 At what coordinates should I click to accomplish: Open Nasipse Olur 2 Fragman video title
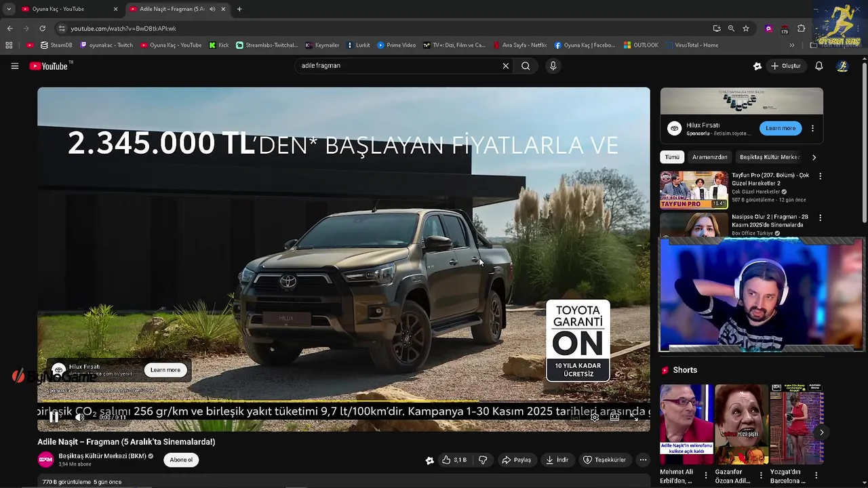(x=770, y=221)
